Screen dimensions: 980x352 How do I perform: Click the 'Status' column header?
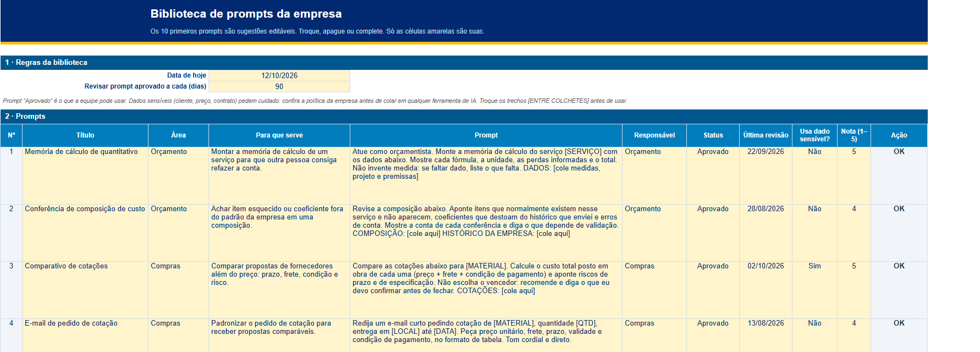713,135
